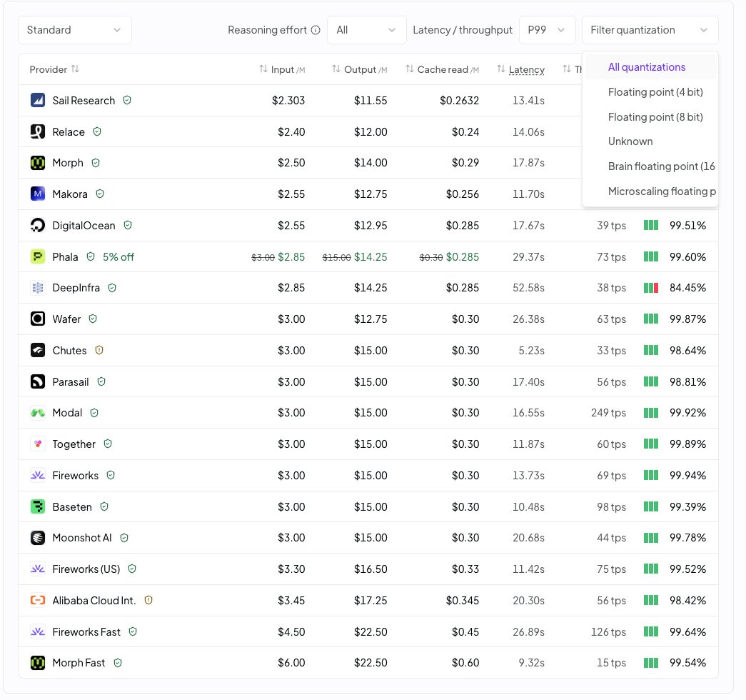Screen dimensions: 746x700
Task: Select Unknown quantization option
Action: 650,141
